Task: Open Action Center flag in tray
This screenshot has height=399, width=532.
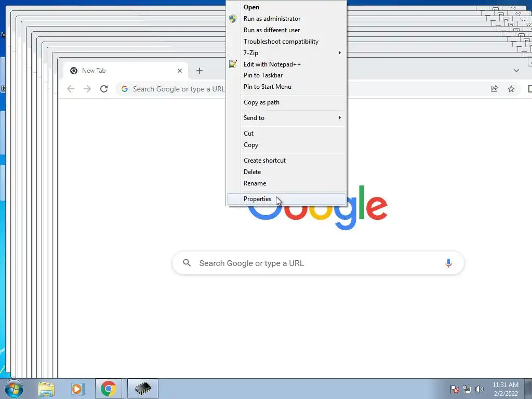Action: tap(455, 389)
